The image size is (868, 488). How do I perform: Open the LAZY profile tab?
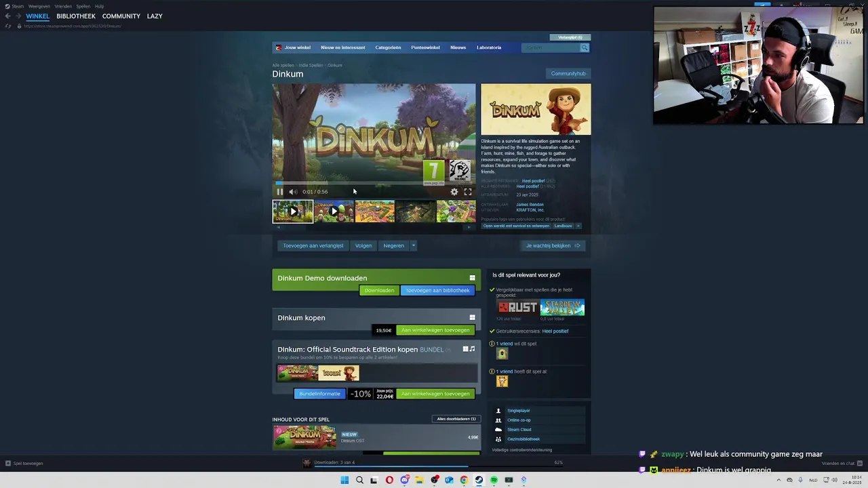pyautogui.click(x=155, y=16)
